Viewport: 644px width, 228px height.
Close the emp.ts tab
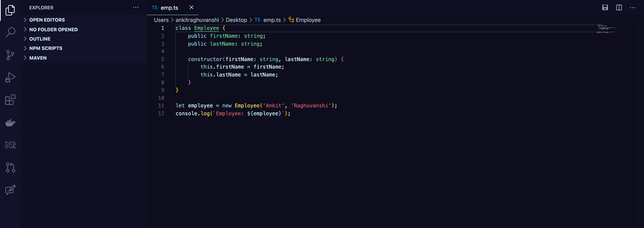pos(191,8)
